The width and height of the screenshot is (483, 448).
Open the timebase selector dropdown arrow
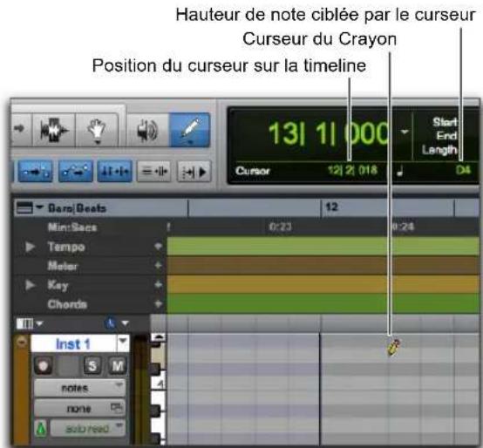tap(125, 323)
